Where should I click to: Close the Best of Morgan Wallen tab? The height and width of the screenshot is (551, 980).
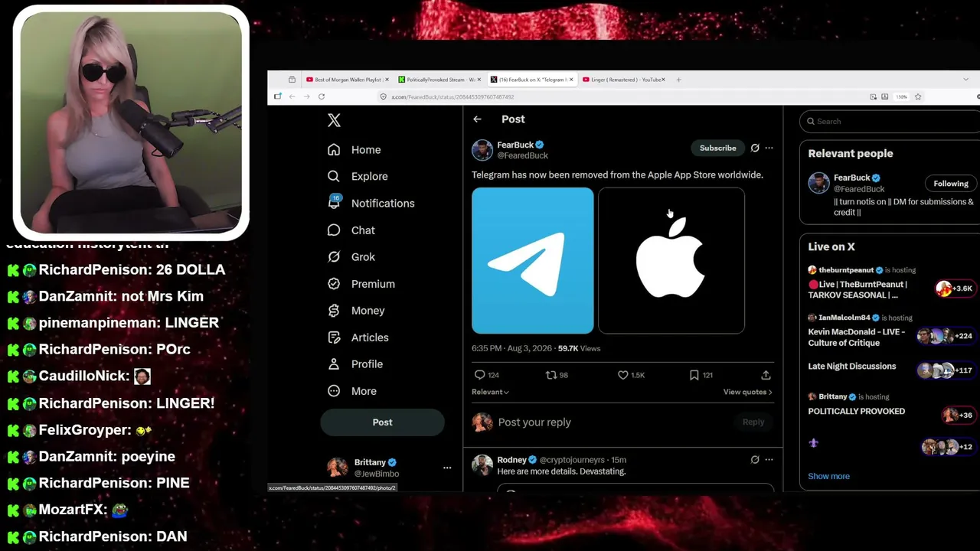tap(387, 80)
